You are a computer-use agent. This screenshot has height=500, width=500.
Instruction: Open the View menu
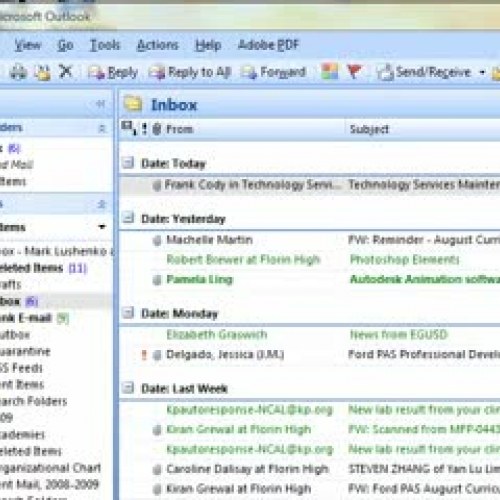click(28, 45)
